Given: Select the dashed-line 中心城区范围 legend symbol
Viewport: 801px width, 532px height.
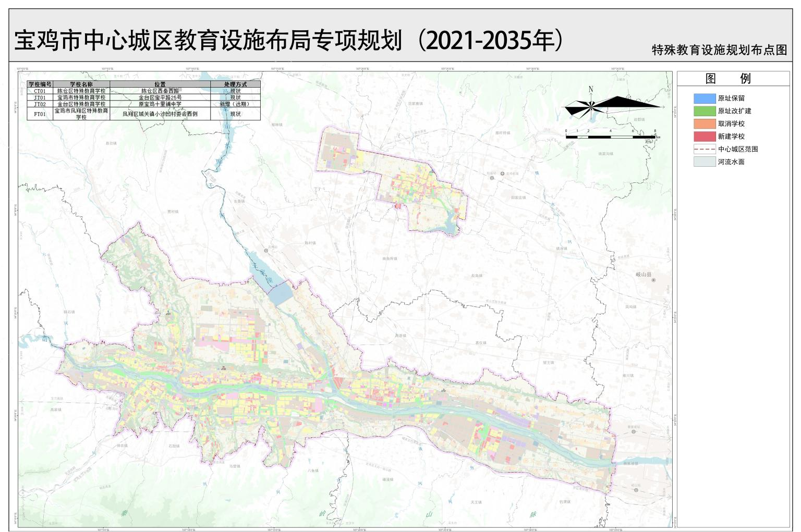Looking at the screenshot, I should click(x=705, y=149).
